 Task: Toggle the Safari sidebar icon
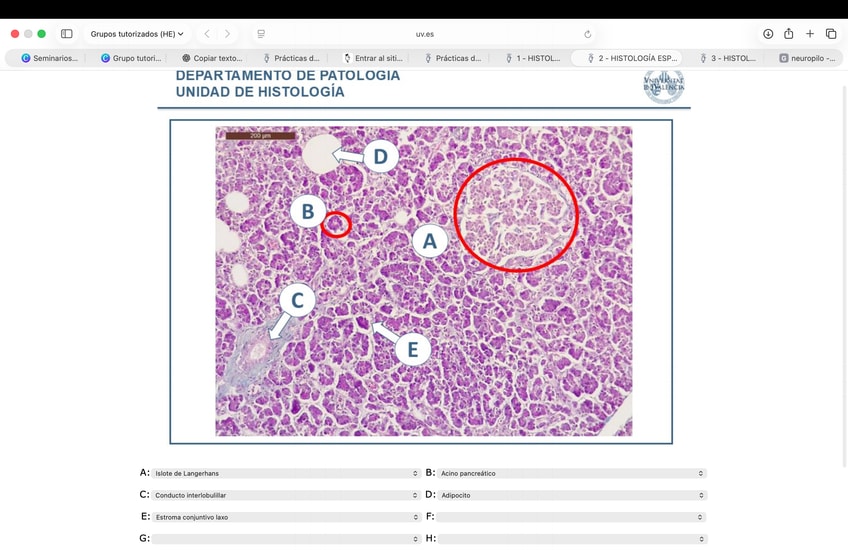[67, 34]
